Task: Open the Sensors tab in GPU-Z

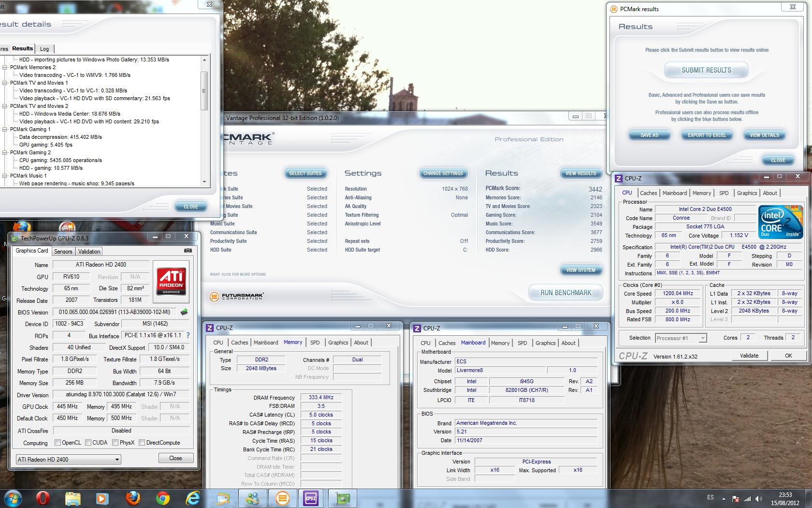Action: [x=63, y=251]
